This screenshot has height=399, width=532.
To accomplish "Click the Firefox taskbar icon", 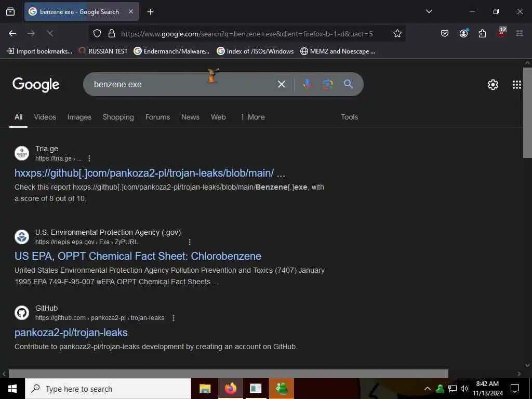I will click(x=230, y=389).
